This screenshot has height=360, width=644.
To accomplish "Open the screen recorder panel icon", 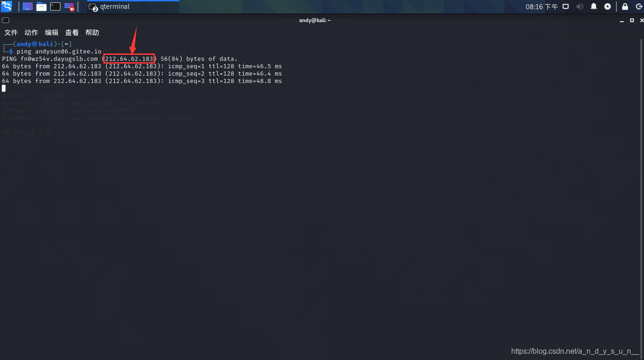I will [69, 6].
